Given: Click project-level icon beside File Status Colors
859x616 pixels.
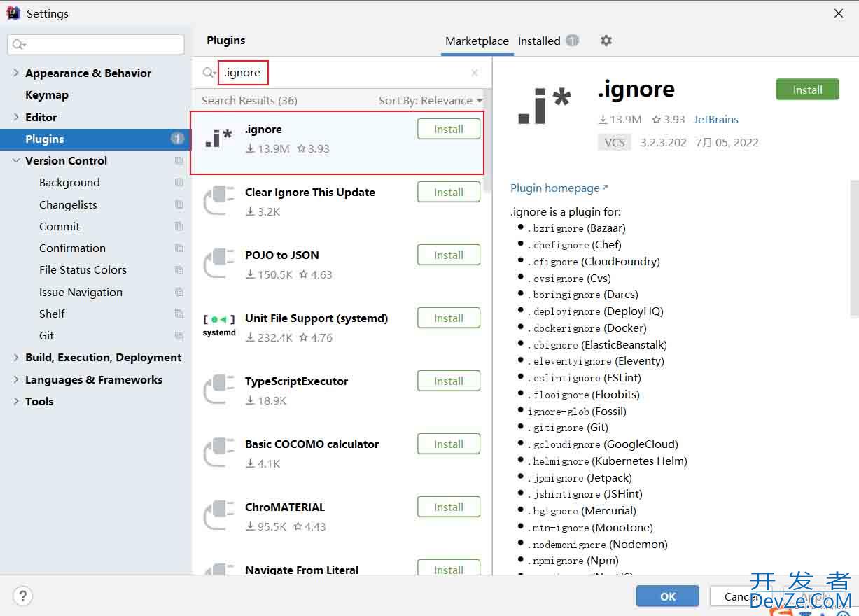Looking at the screenshot, I should click(179, 270).
